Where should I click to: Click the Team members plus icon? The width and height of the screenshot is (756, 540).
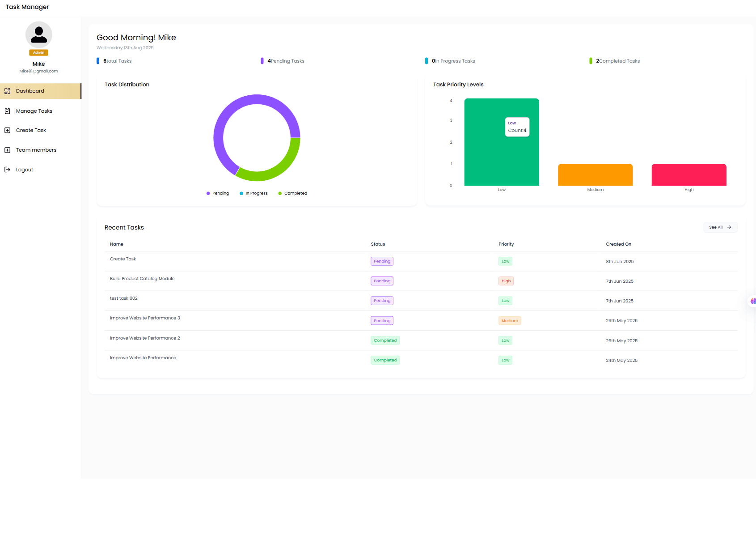click(x=7, y=150)
